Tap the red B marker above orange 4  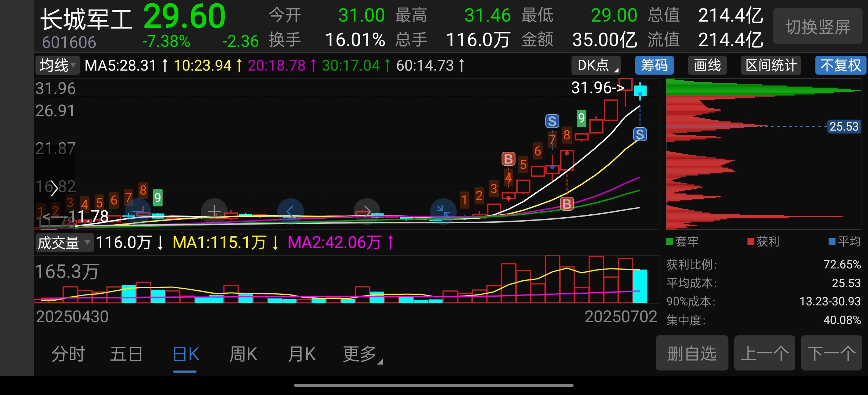tap(508, 159)
